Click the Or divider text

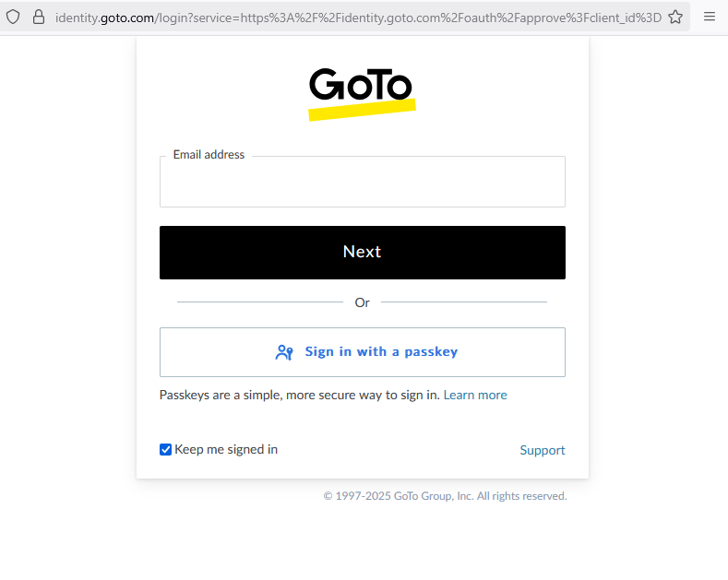(x=362, y=302)
